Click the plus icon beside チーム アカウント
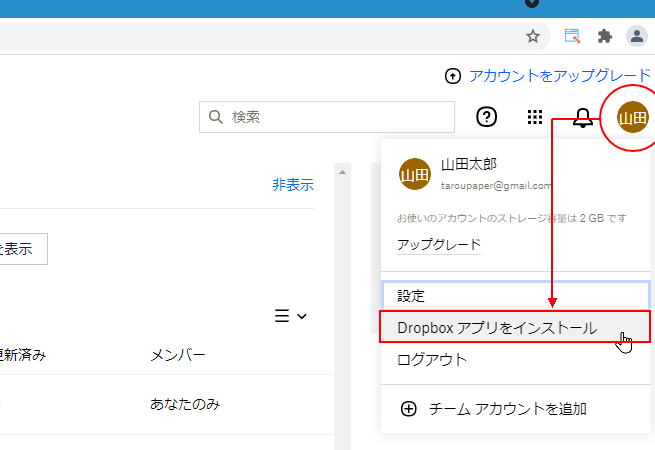This screenshot has width=655, height=450. click(x=409, y=409)
